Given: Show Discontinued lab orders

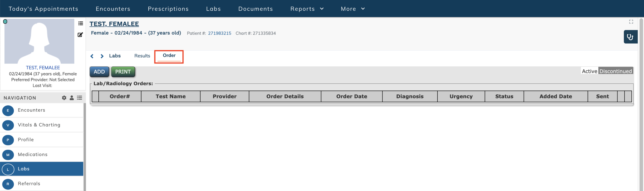Looking at the screenshot, I should click(616, 71).
